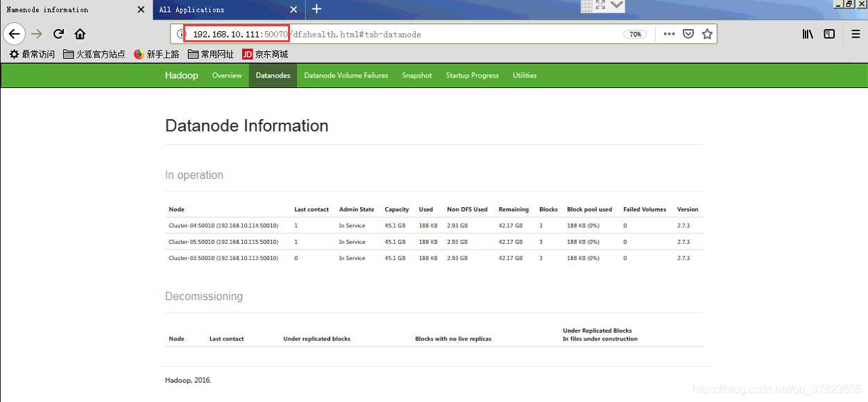Image resolution: width=868 pixels, height=402 pixels.
Task: Reset the 70% zoom level indicator
Action: 636,34
